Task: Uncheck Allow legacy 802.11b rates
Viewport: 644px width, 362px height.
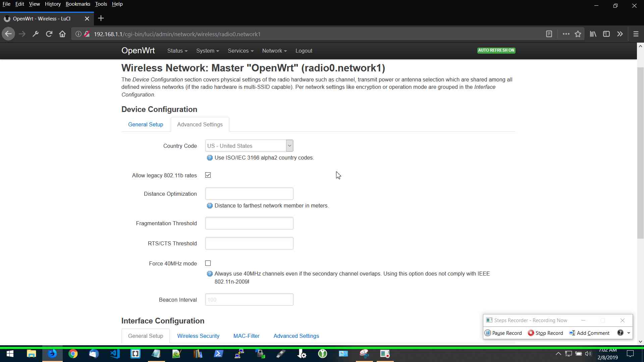Action: click(208, 175)
